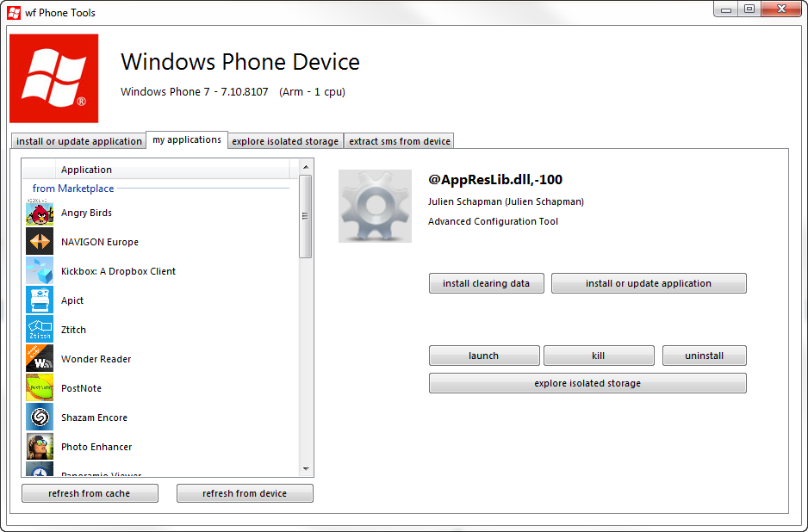The image size is (808, 532).
Task: Uninstall the Advanced Configuration Tool
Action: tap(703, 355)
